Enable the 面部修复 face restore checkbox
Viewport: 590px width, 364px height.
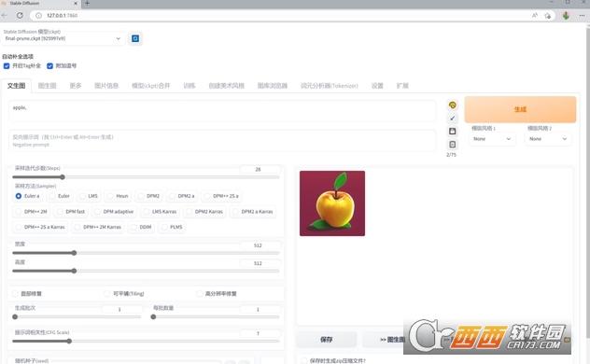click(16, 293)
